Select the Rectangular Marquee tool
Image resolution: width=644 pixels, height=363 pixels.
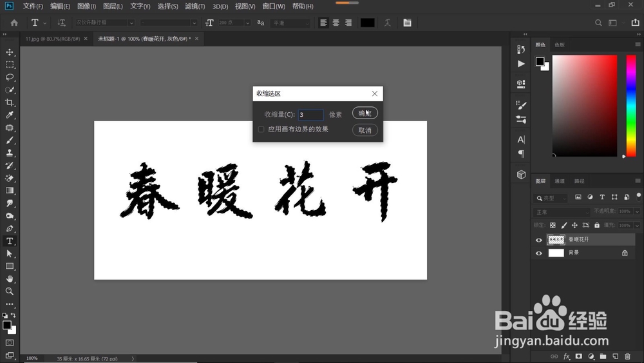click(10, 65)
